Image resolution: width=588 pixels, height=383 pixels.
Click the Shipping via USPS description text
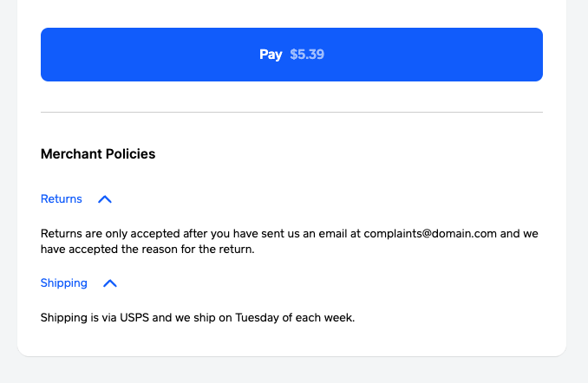tap(198, 318)
